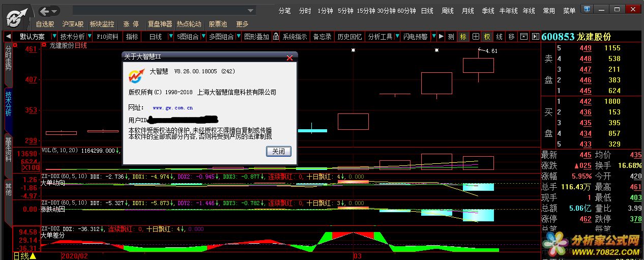Open www.gw.com.cn link in dialog
Viewport: 644px width, 260px height.
[172, 108]
